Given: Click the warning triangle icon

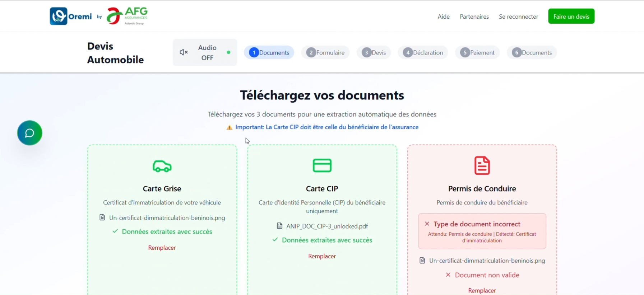Looking at the screenshot, I should click(229, 127).
